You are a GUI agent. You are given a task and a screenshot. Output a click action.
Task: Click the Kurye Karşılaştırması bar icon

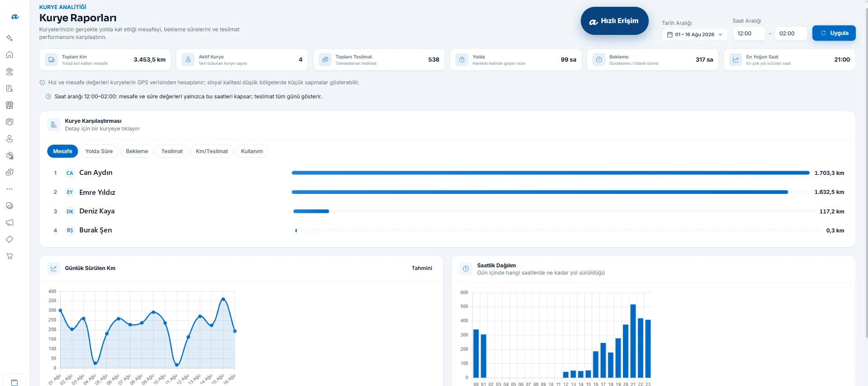point(53,125)
